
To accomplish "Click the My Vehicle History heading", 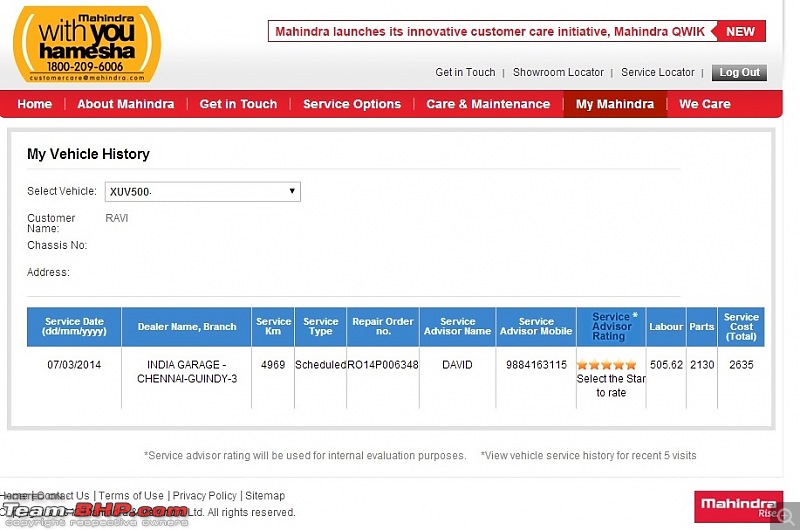I will [88, 154].
